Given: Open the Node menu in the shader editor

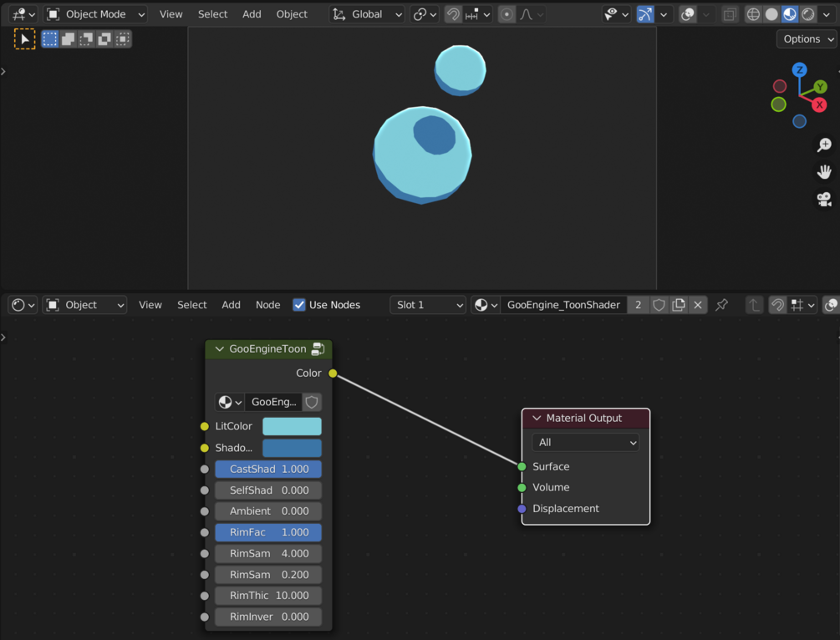Looking at the screenshot, I should (x=267, y=304).
